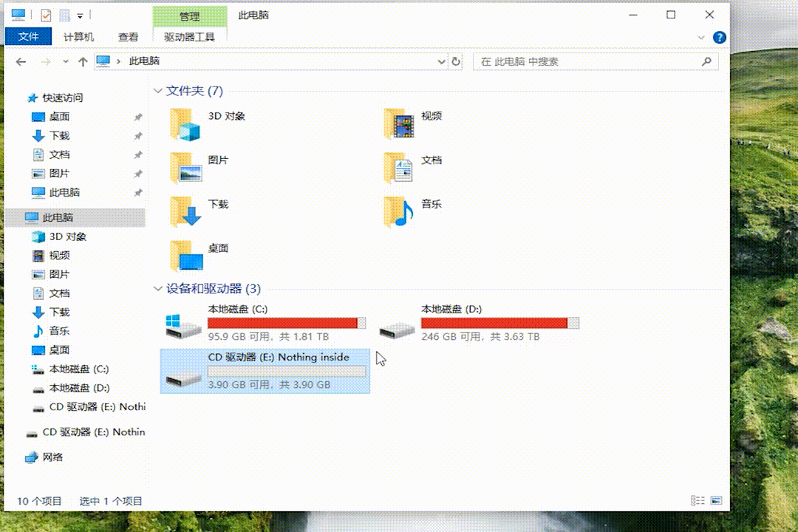Open the blue help question mark icon
The image size is (798, 532).
pyautogui.click(x=719, y=37)
